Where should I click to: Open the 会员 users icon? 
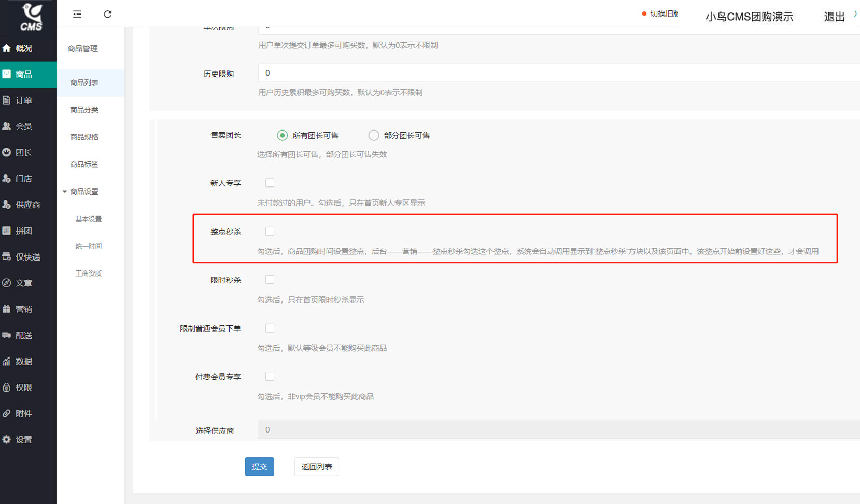7,126
